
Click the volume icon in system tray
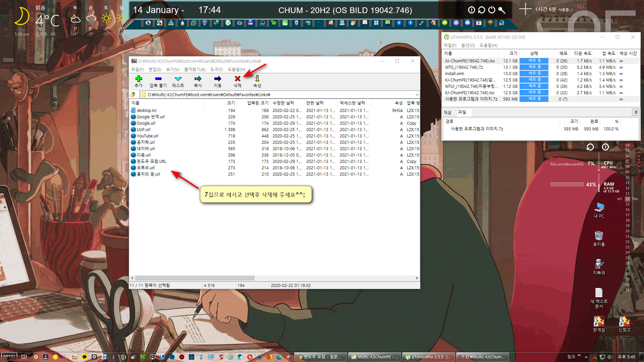tap(610, 357)
